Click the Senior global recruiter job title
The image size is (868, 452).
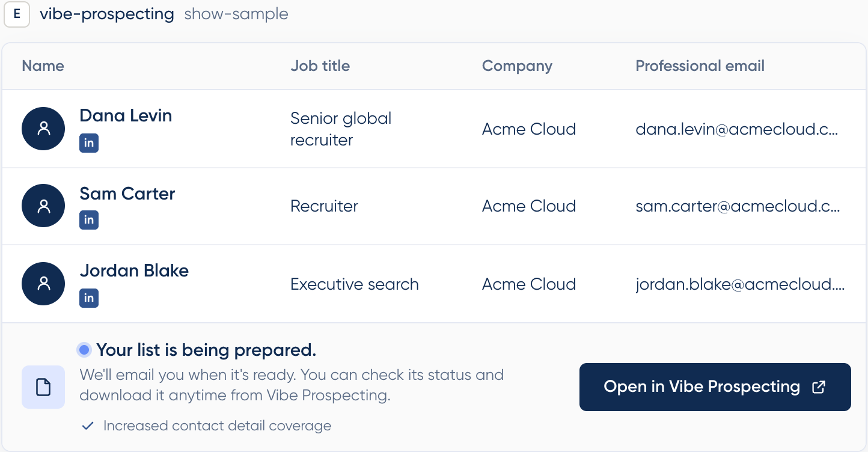coord(341,129)
